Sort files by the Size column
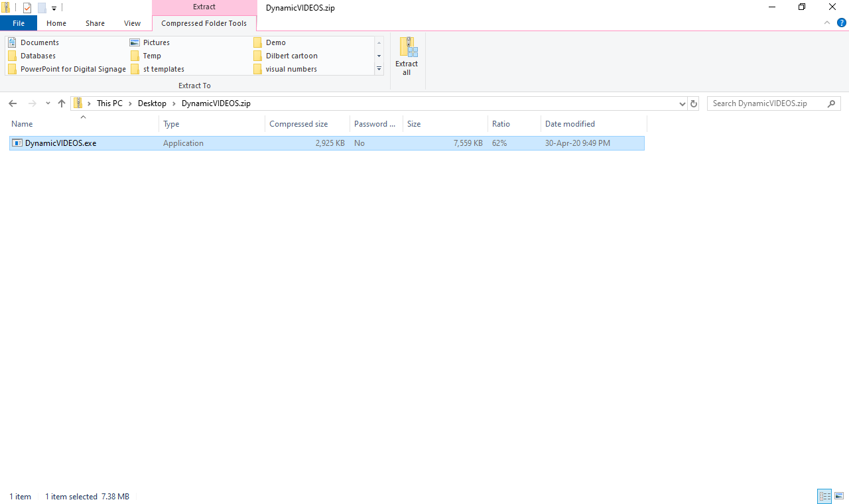This screenshot has width=849, height=504. (445, 124)
